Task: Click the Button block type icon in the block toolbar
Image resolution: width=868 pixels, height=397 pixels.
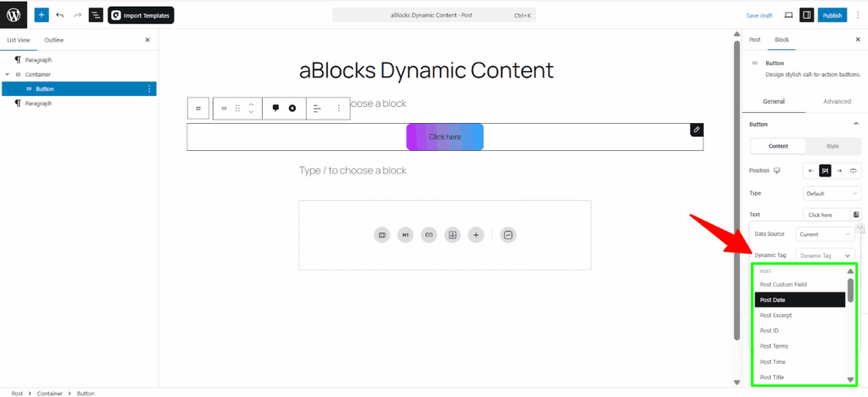Action: pos(224,108)
